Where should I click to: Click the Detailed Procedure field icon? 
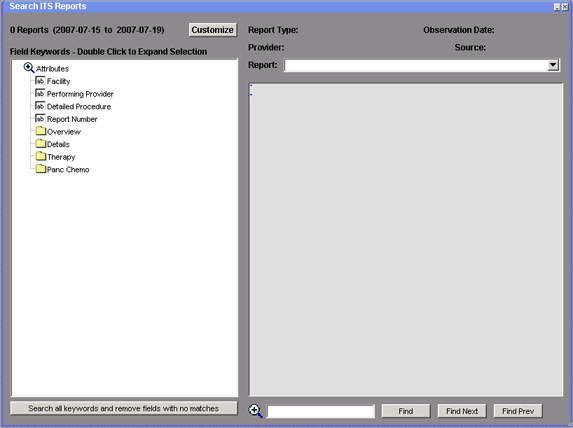(40, 106)
